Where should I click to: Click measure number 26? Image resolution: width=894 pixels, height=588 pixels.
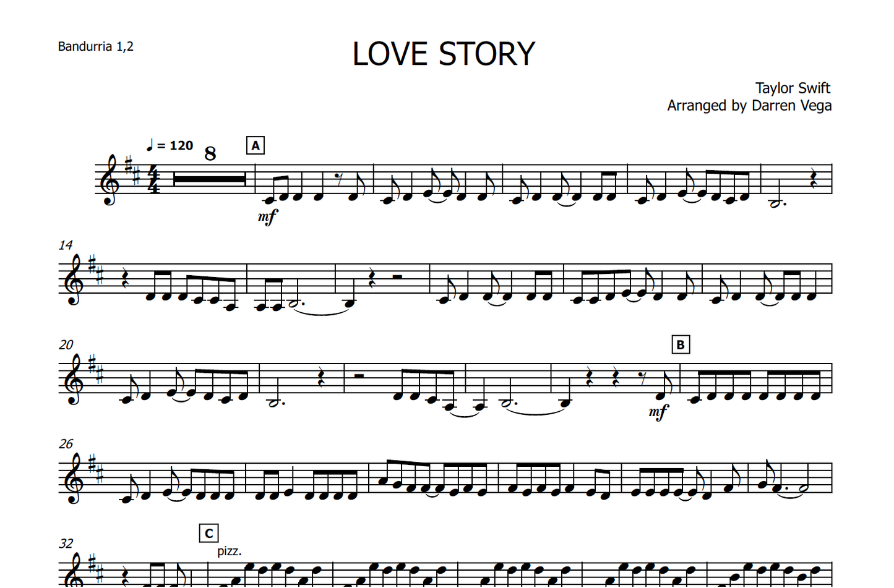point(66,444)
